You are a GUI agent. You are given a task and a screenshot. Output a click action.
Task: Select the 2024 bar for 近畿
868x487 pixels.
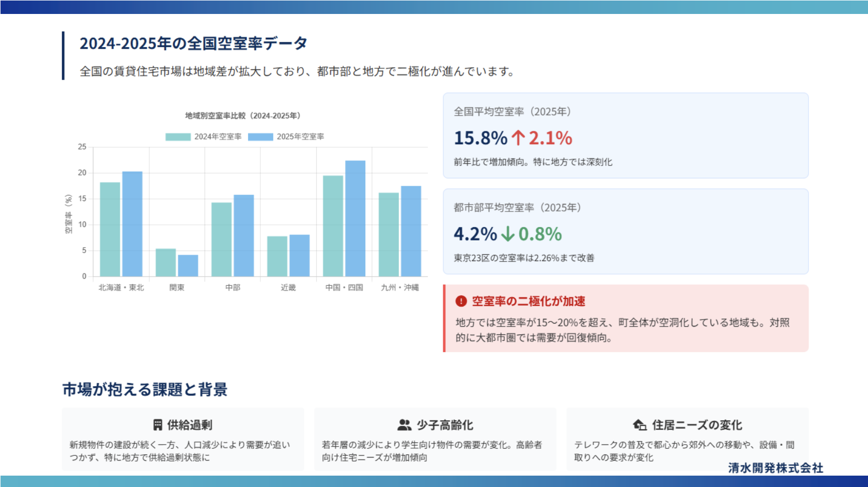tap(277, 256)
